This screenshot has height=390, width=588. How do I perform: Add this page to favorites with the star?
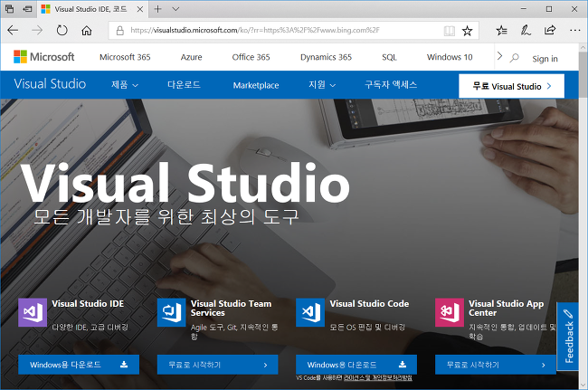coord(468,31)
